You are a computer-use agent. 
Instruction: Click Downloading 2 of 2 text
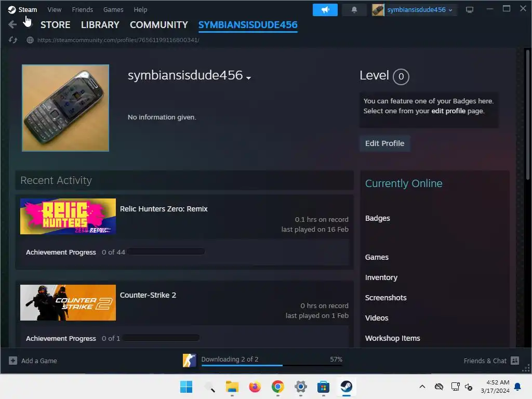(230, 360)
